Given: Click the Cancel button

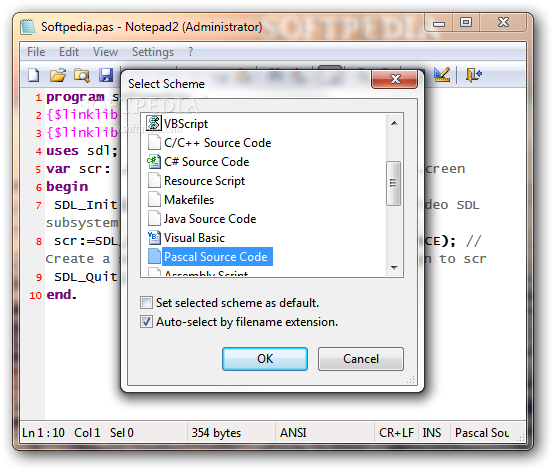Looking at the screenshot, I should coord(361,359).
